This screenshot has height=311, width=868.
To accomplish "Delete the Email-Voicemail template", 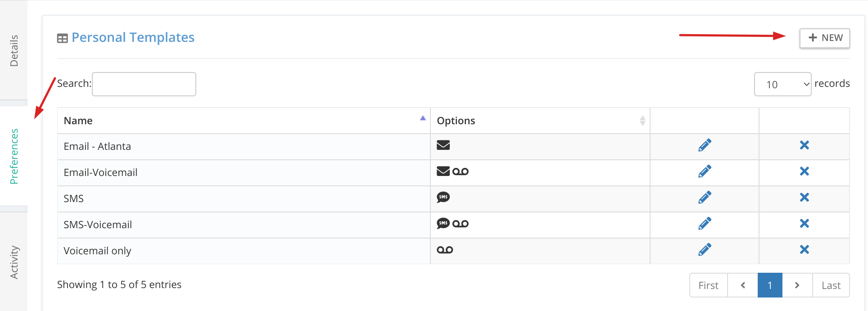I will coord(804,171).
